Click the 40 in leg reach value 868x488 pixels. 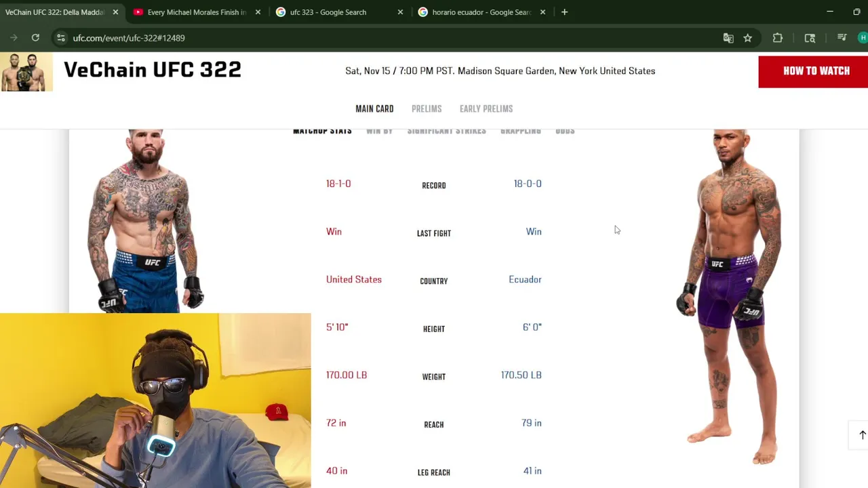[x=337, y=471]
